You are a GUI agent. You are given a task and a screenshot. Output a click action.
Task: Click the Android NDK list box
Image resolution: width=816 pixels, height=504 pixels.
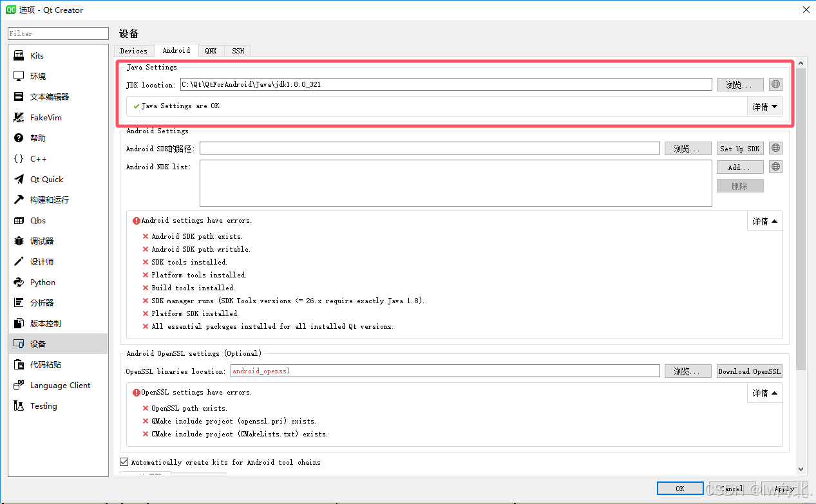[x=456, y=183]
